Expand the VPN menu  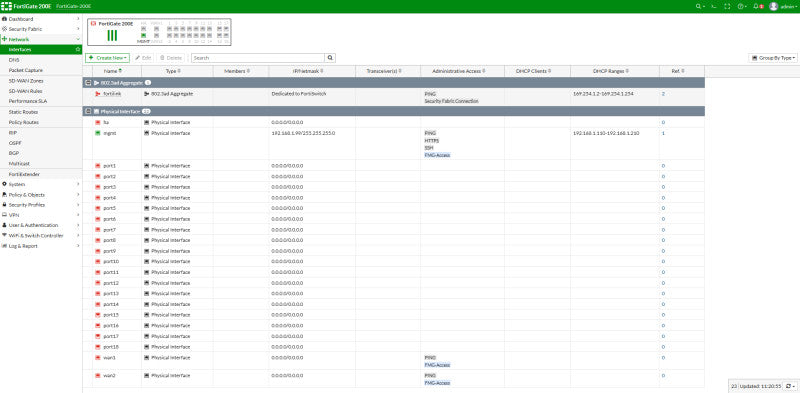coord(41,215)
